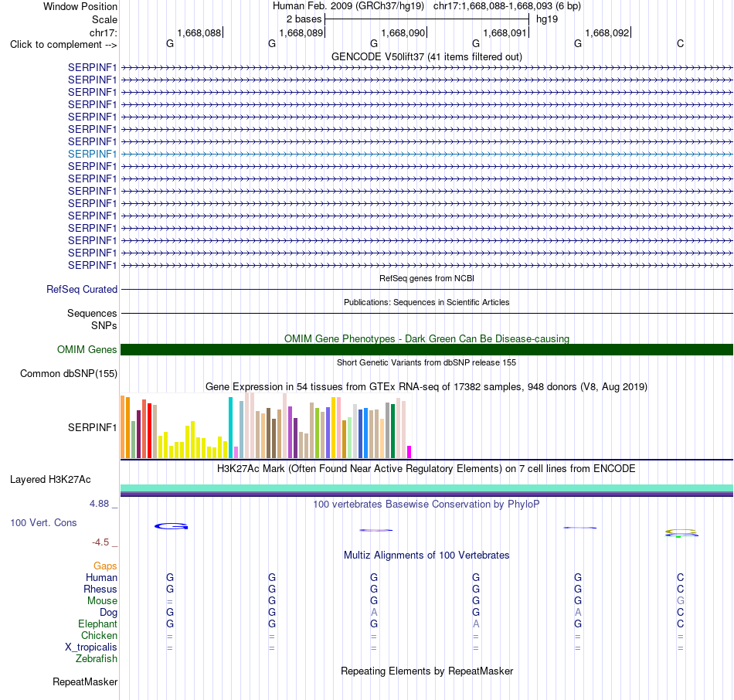Click the grey G mismatch in the Mouse row
The width and height of the screenshot is (734, 700).
(x=680, y=600)
